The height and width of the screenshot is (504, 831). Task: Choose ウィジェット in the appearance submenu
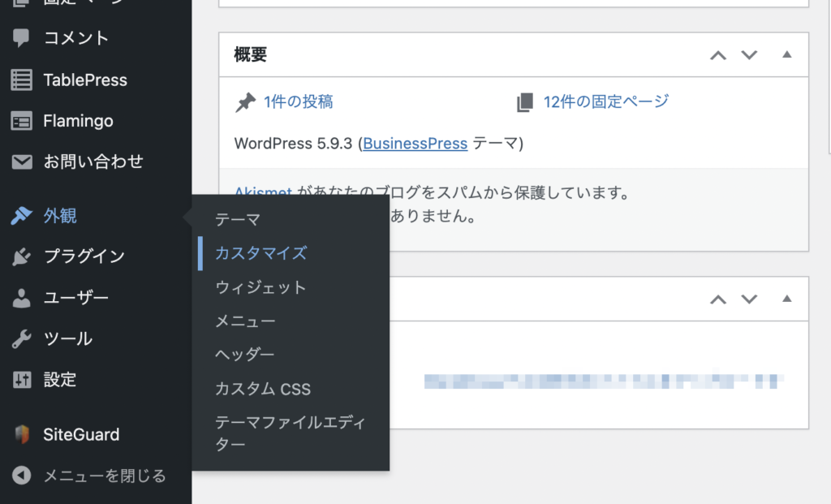(260, 287)
